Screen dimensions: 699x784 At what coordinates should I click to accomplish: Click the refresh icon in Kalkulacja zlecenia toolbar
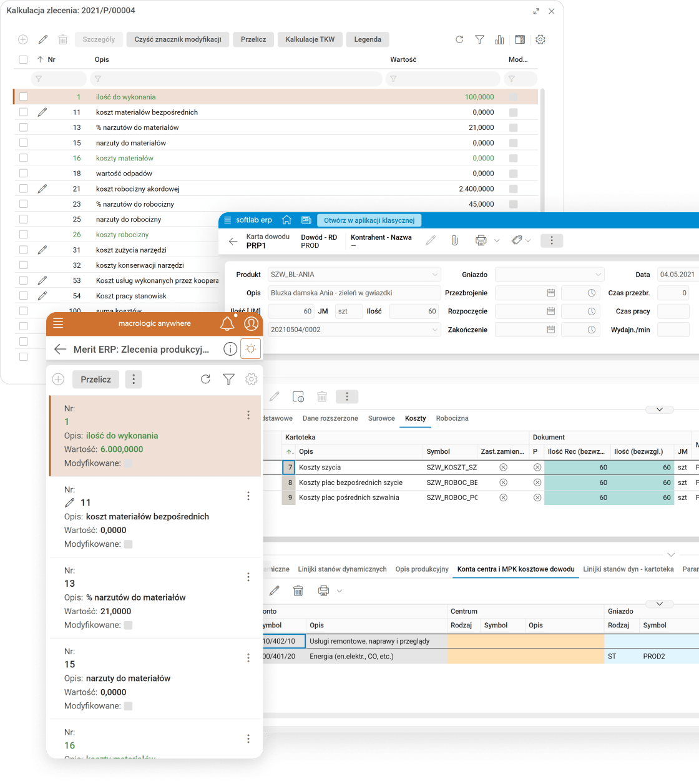tap(459, 39)
